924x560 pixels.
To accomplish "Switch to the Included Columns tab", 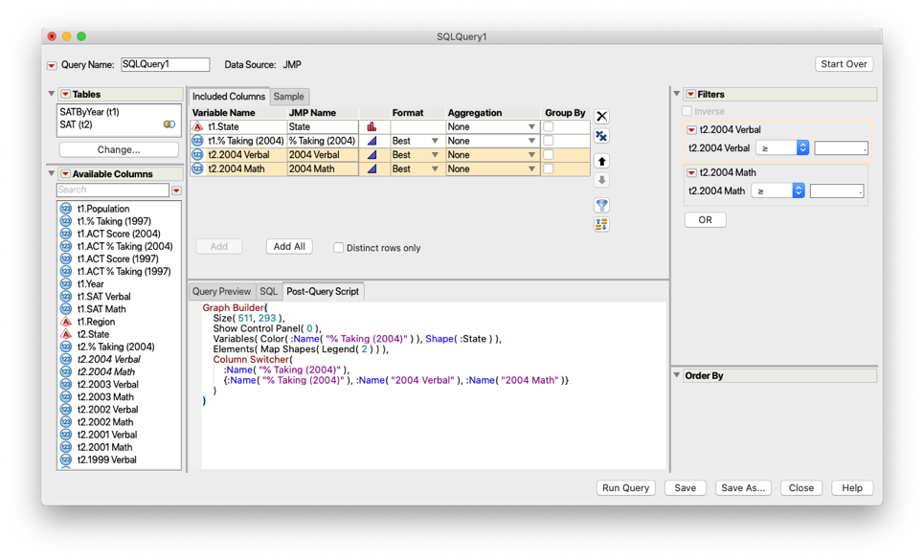I will pyautogui.click(x=229, y=97).
